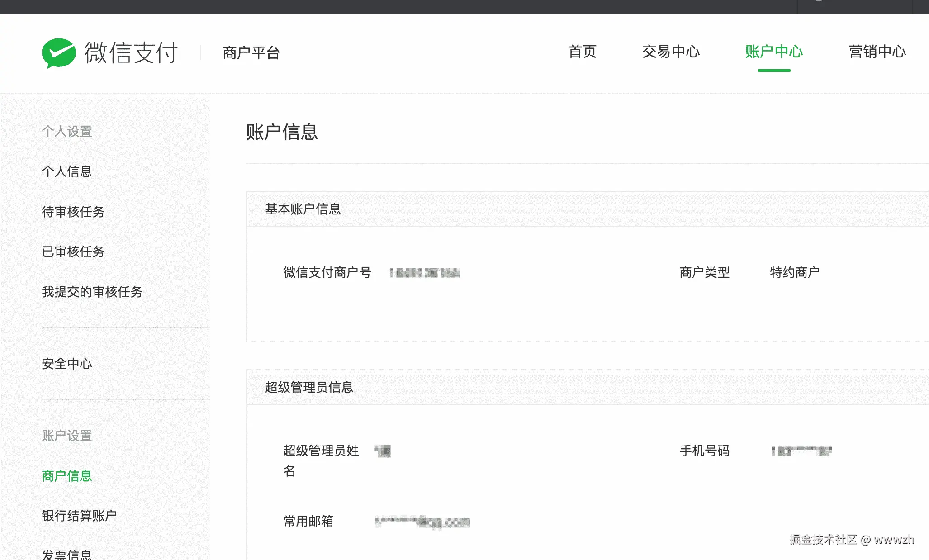Viewport: 929px width, 560px height.
Task: Switch to the 首页 navigation tab
Action: [x=583, y=52]
